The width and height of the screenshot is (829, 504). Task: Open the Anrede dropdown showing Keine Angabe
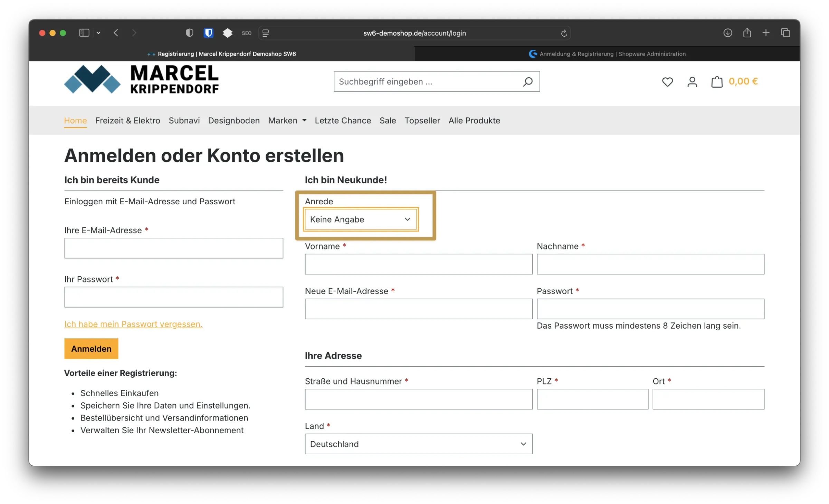coord(360,219)
